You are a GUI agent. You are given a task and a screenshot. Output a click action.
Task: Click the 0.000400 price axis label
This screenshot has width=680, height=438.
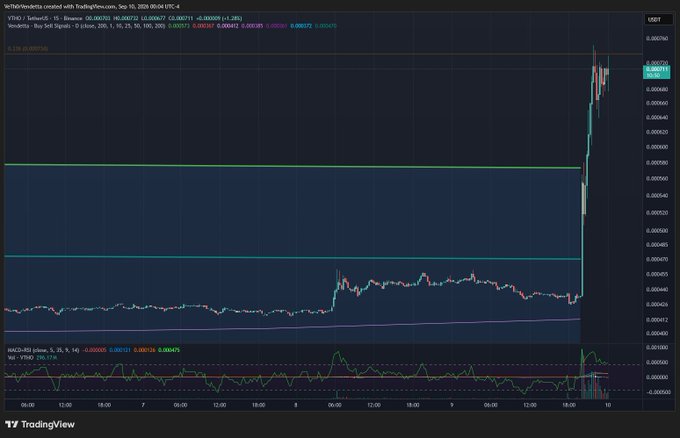coord(657,333)
